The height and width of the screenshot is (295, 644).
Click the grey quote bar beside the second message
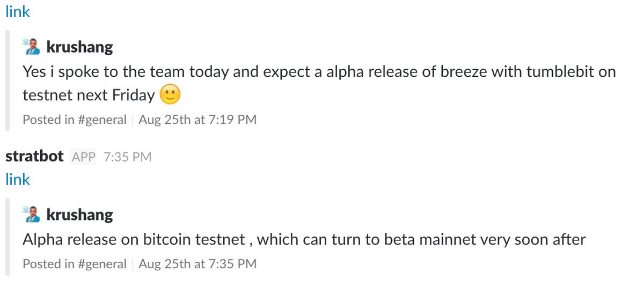pos(8,237)
